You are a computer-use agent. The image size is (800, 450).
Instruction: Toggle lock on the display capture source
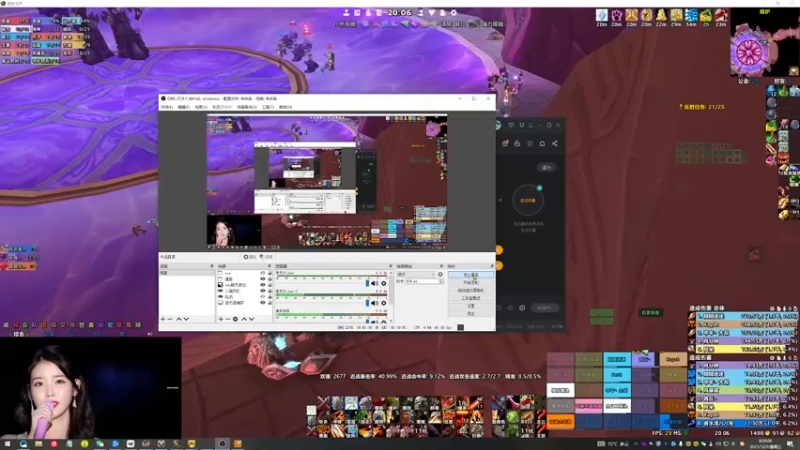(x=270, y=303)
